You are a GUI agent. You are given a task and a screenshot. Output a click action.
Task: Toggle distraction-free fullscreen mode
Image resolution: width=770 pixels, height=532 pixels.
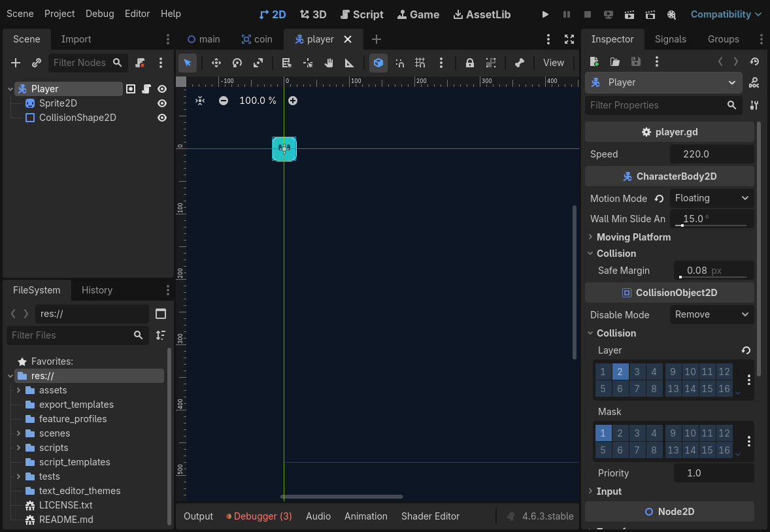569,39
